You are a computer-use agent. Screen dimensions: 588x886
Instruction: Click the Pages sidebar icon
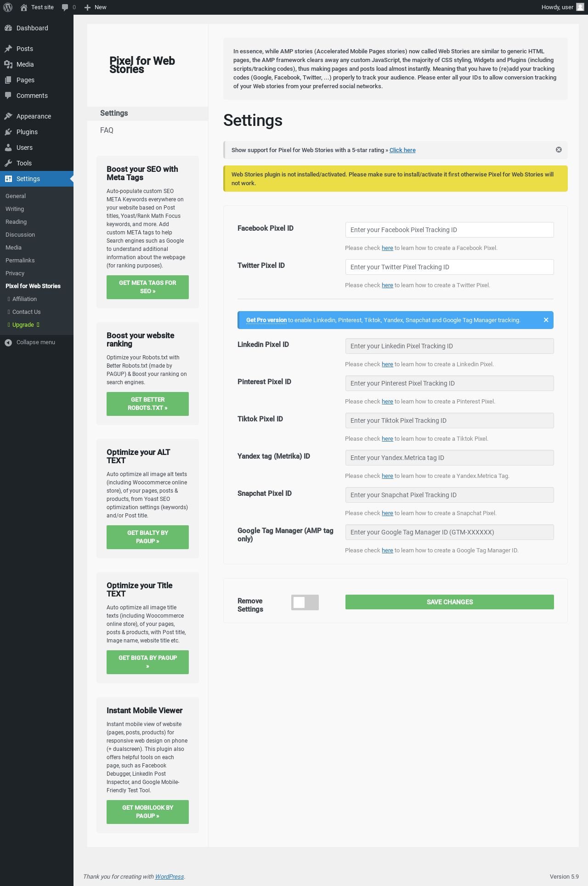pos(8,80)
